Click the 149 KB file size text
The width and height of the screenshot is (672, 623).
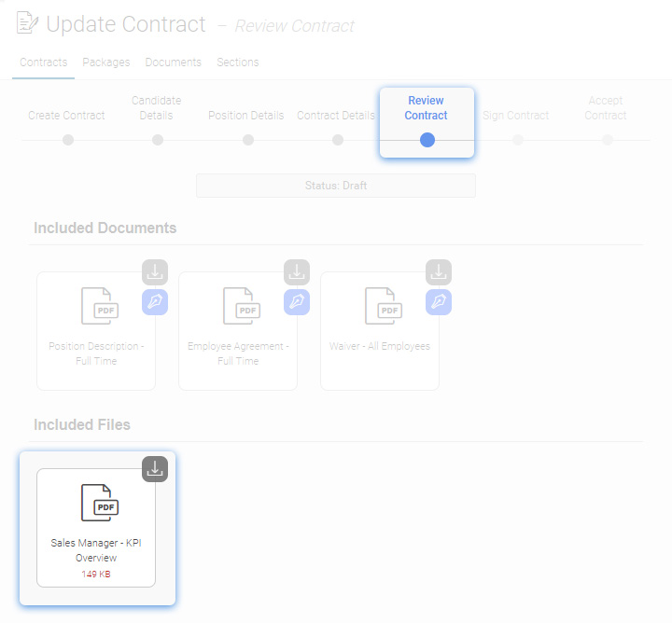(96, 575)
